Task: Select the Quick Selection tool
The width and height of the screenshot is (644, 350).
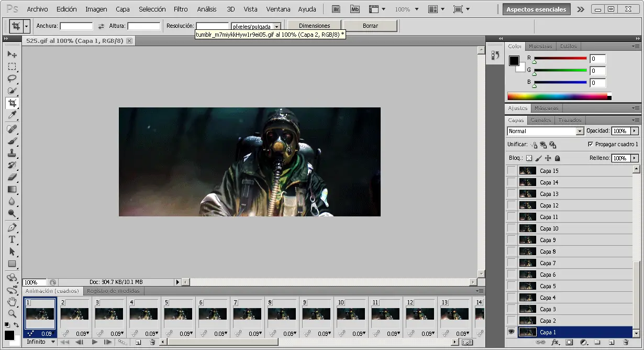Action: pos(12,91)
